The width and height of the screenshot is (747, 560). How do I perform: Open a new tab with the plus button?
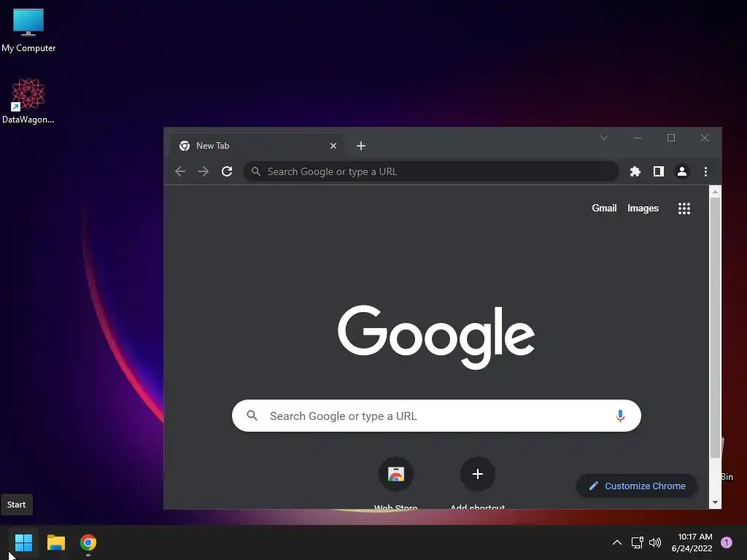[x=361, y=146]
